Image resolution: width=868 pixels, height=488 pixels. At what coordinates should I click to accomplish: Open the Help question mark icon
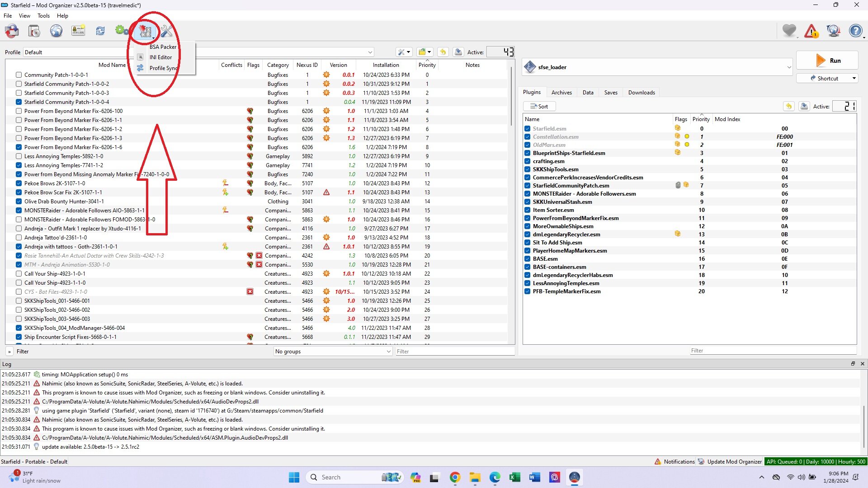click(x=856, y=31)
